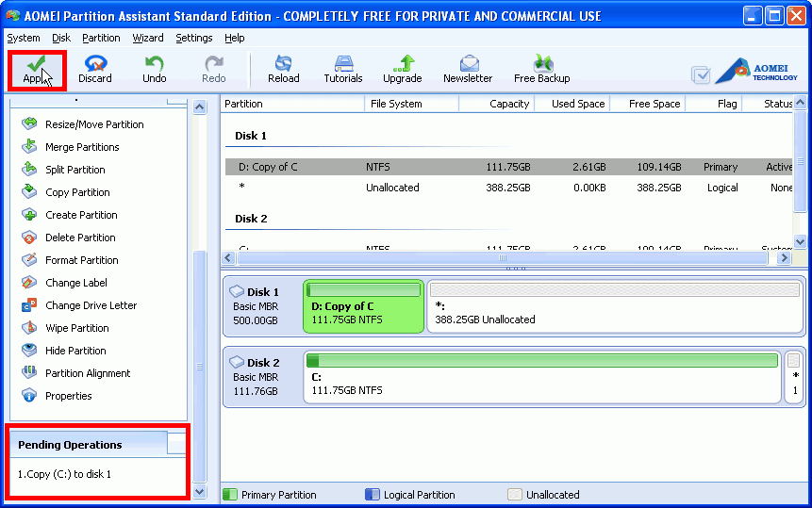Sort by the File System column header

pyautogui.click(x=412, y=104)
